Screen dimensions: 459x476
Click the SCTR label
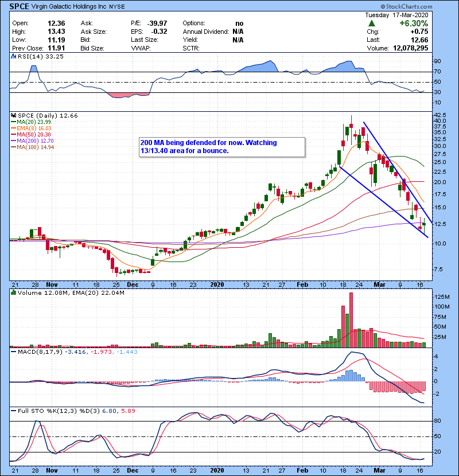[x=191, y=48]
